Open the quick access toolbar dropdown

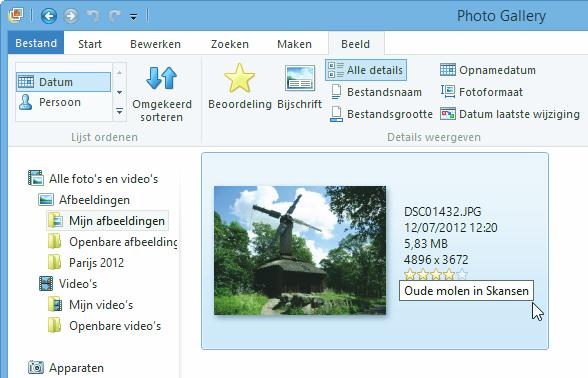(x=133, y=16)
